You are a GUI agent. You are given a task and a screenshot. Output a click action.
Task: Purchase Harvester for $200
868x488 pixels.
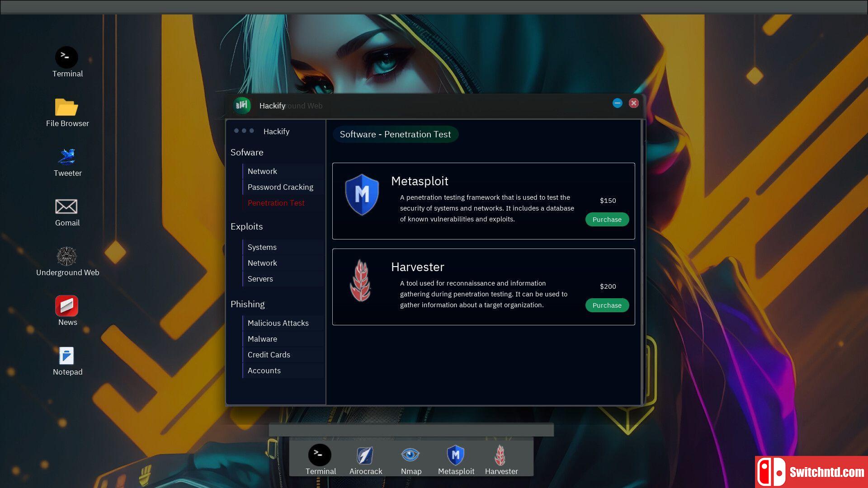(607, 305)
